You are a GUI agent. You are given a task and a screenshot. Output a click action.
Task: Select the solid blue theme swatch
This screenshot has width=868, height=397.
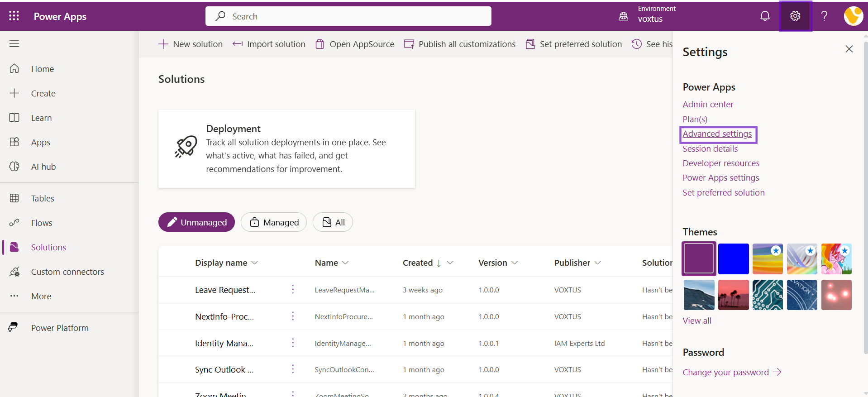tap(733, 258)
